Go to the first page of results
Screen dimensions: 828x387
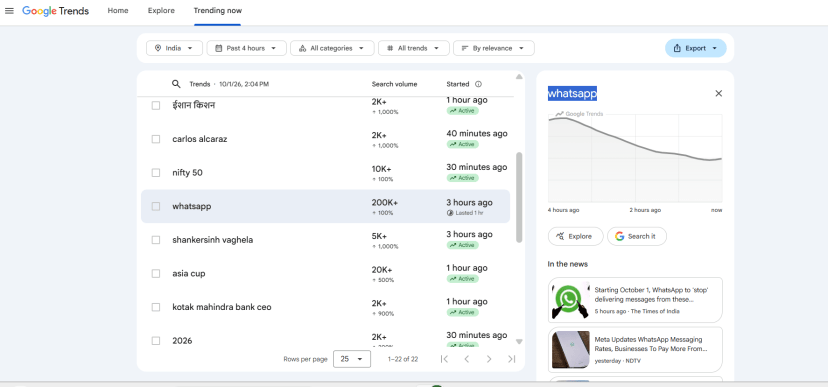444,359
